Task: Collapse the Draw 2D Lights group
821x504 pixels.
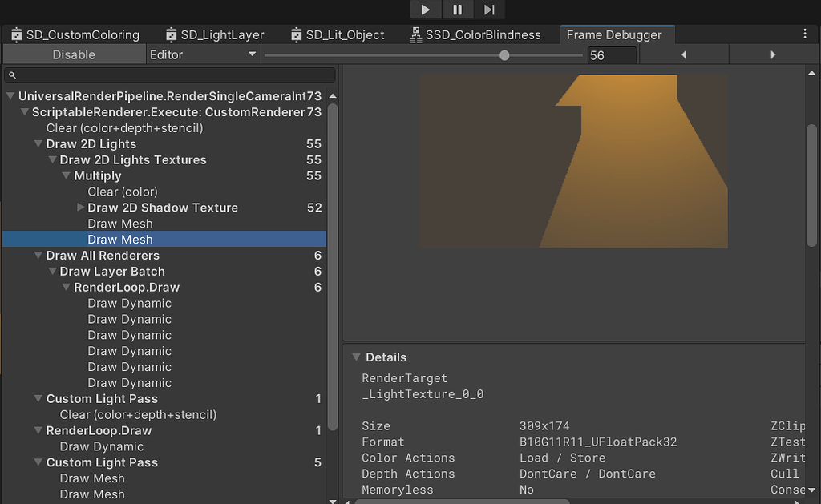Action: (x=38, y=143)
